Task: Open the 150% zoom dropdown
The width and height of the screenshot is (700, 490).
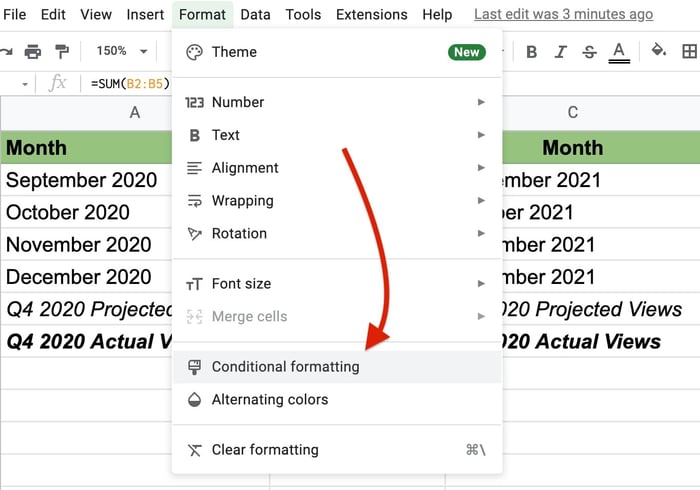Action: [122, 51]
